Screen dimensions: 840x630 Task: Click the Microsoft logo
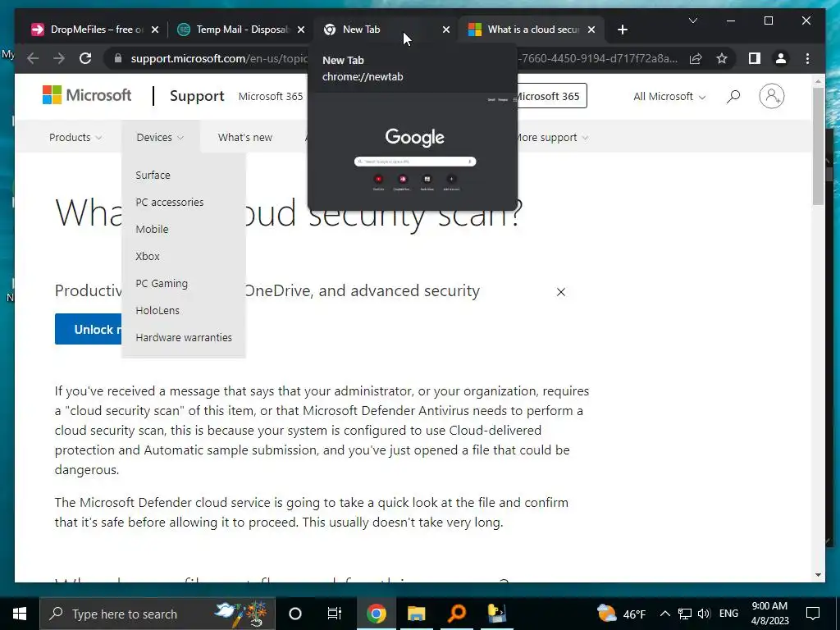[87, 95]
